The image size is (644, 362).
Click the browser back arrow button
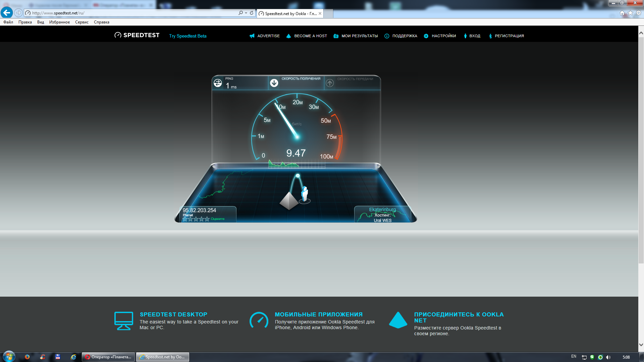[x=7, y=13]
